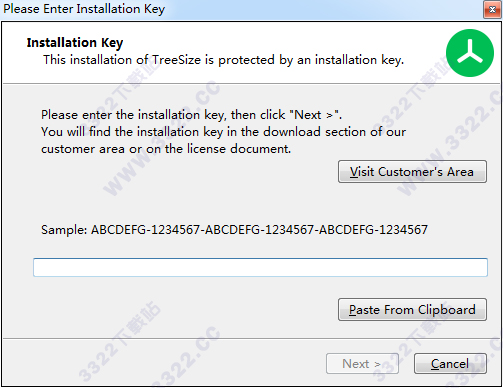Click the word 'download' in the instruction text
Viewport: 503px width, 388px height.
click(292, 132)
